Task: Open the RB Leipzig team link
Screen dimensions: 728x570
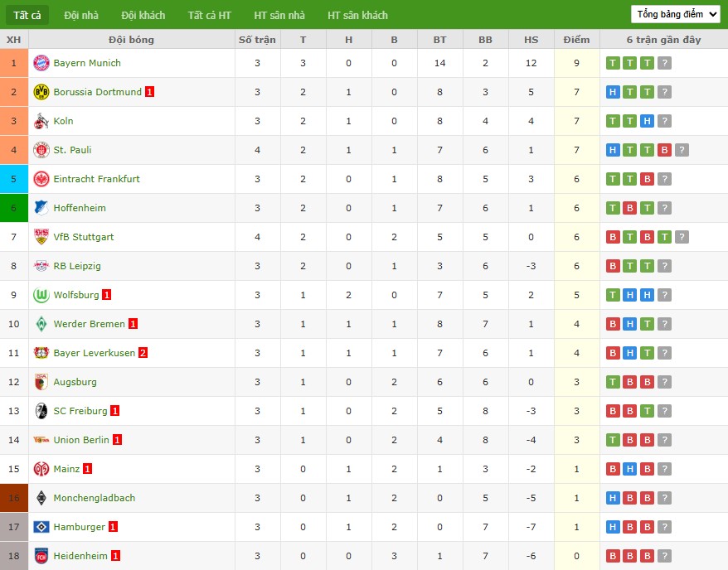Action: (x=77, y=266)
